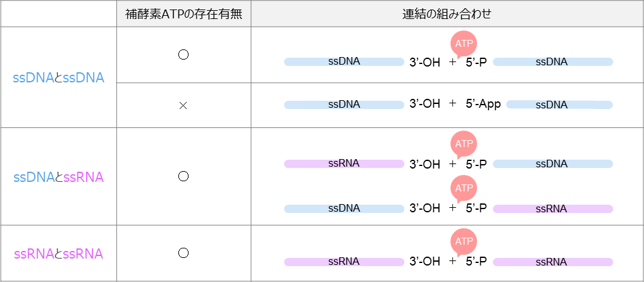Select the circle mark in the ssDNAとssRNA row
The image size is (644, 282).
[x=183, y=177]
